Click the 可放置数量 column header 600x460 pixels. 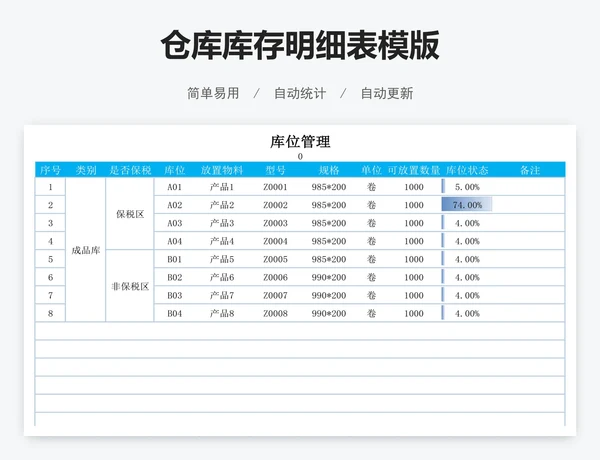tap(414, 170)
